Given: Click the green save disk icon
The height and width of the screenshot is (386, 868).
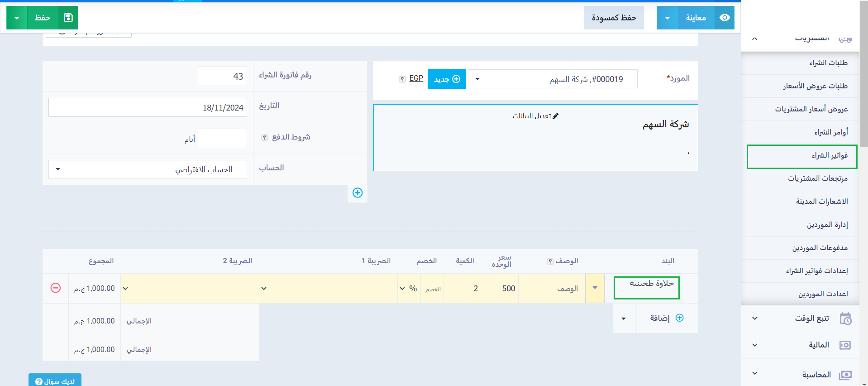Looking at the screenshot, I should pyautogui.click(x=68, y=18).
